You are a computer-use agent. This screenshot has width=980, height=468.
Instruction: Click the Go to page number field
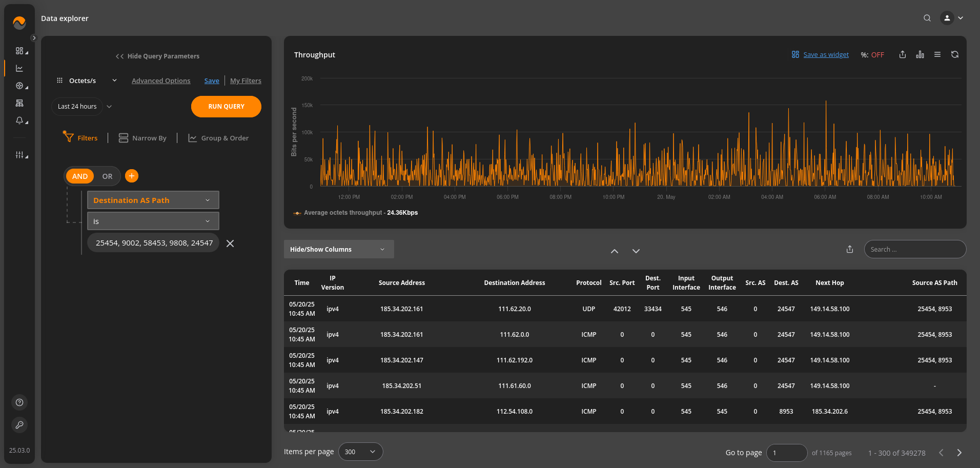pyautogui.click(x=786, y=453)
